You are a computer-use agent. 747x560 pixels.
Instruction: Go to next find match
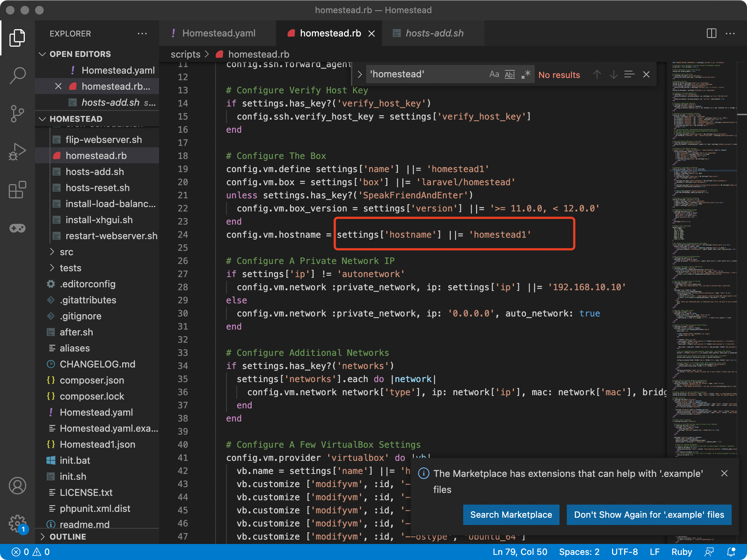(614, 74)
